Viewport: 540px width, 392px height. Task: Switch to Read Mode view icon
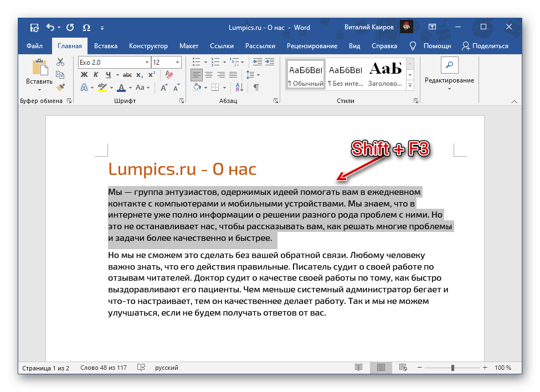[x=358, y=368]
